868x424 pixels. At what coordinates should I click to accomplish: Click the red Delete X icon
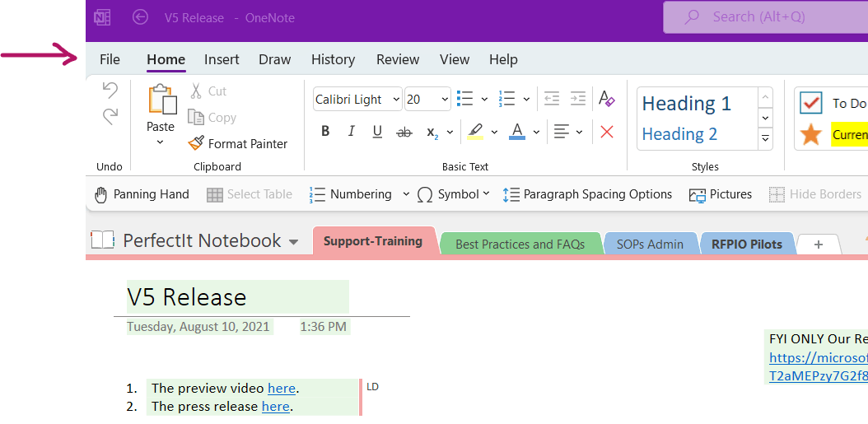click(607, 132)
